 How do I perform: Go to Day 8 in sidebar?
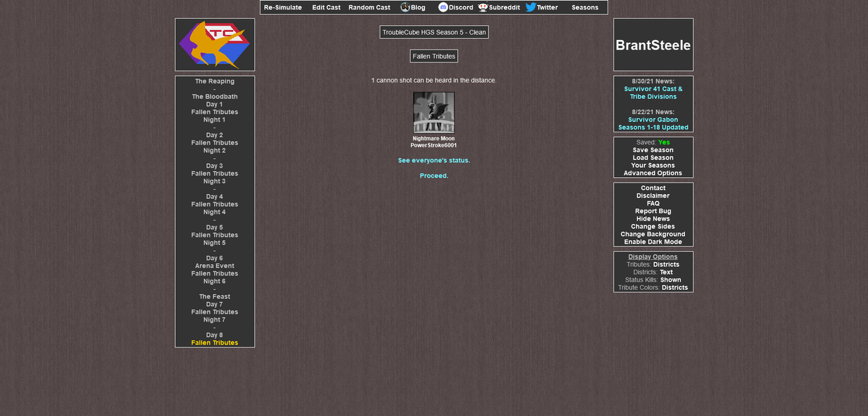[x=215, y=335]
